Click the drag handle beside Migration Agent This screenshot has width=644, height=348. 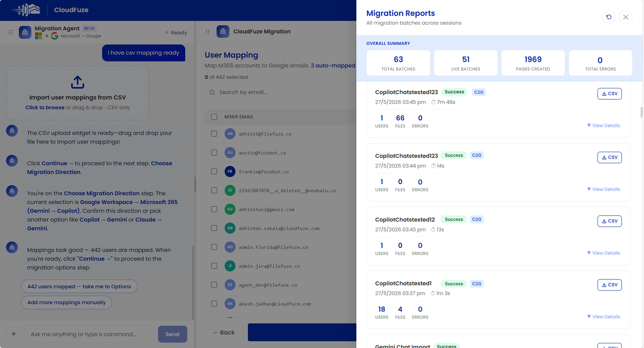11,32
